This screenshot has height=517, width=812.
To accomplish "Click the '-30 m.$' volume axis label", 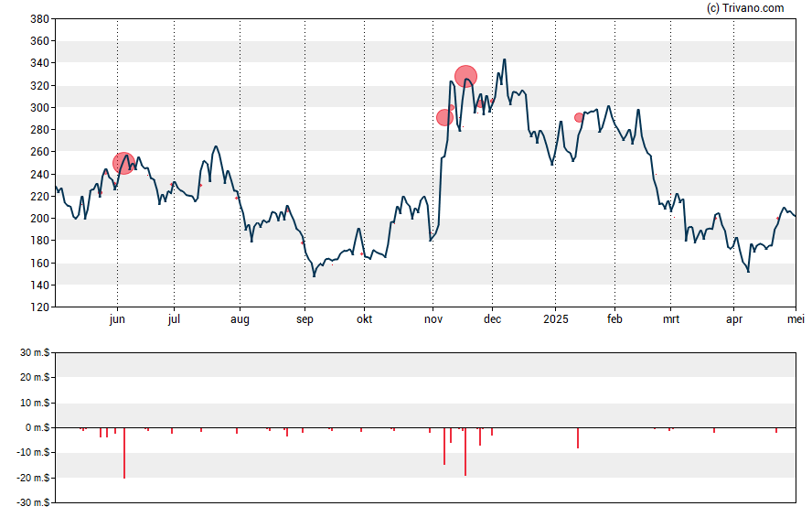I will click(x=33, y=503).
